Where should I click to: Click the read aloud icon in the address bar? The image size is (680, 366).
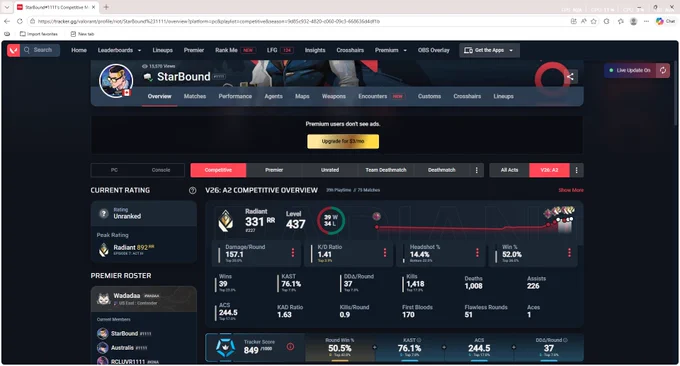click(x=584, y=21)
